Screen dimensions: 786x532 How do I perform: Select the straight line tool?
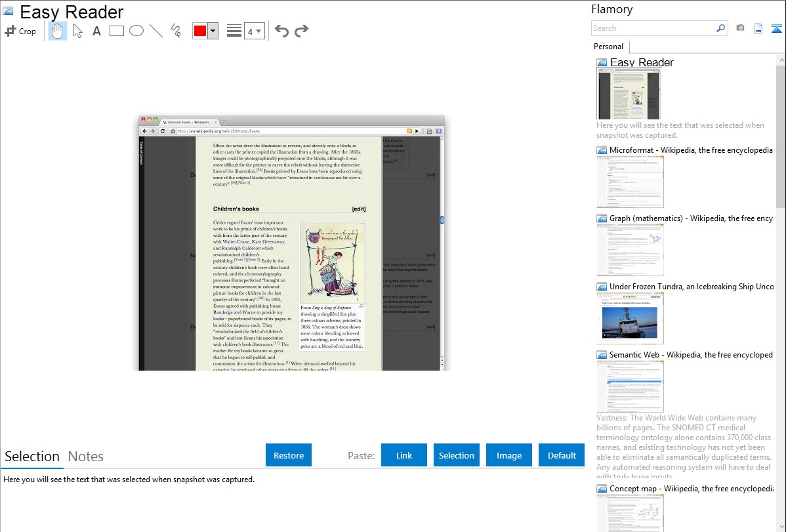pos(156,31)
